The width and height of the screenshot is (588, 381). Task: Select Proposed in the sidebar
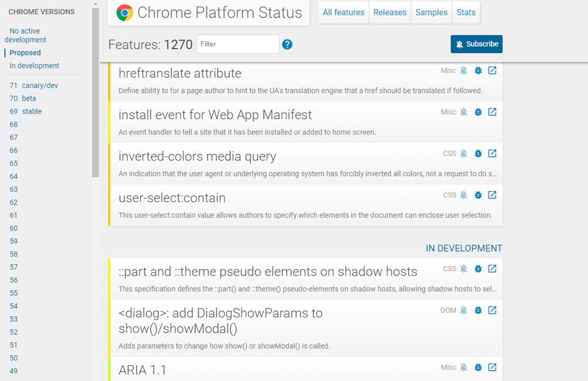click(25, 53)
